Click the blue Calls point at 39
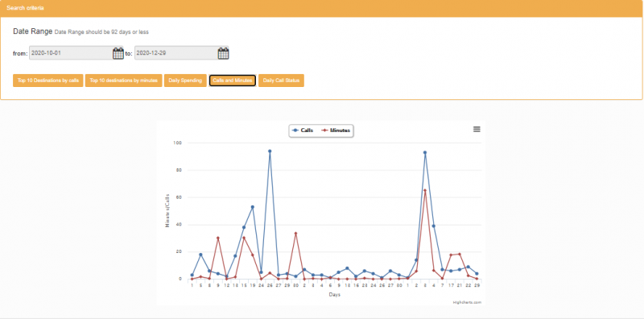 pyautogui.click(x=434, y=226)
